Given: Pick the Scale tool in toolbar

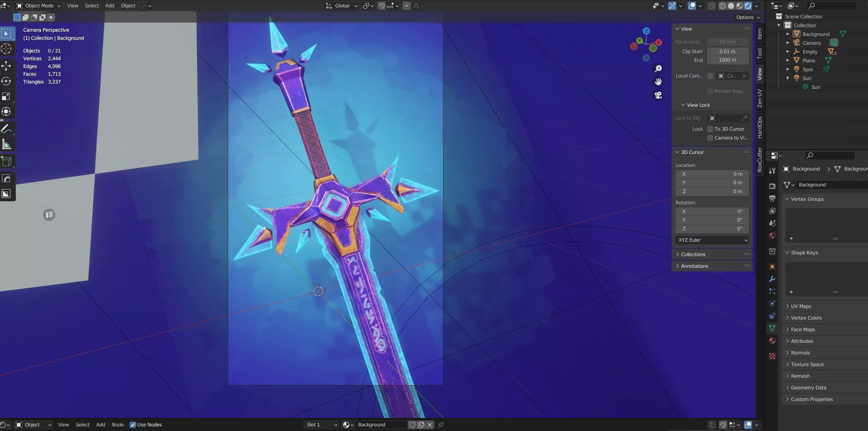Looking at the screenshot, I should coord(7,96).
